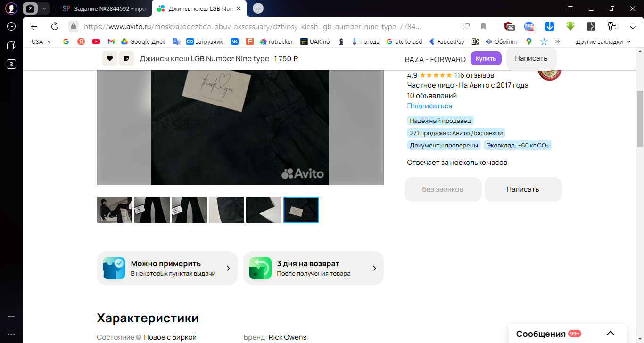The image size is (644, 343).
Task: Open the UAKino bookmark
Action: pyautogui.click(x=315, y=41)
